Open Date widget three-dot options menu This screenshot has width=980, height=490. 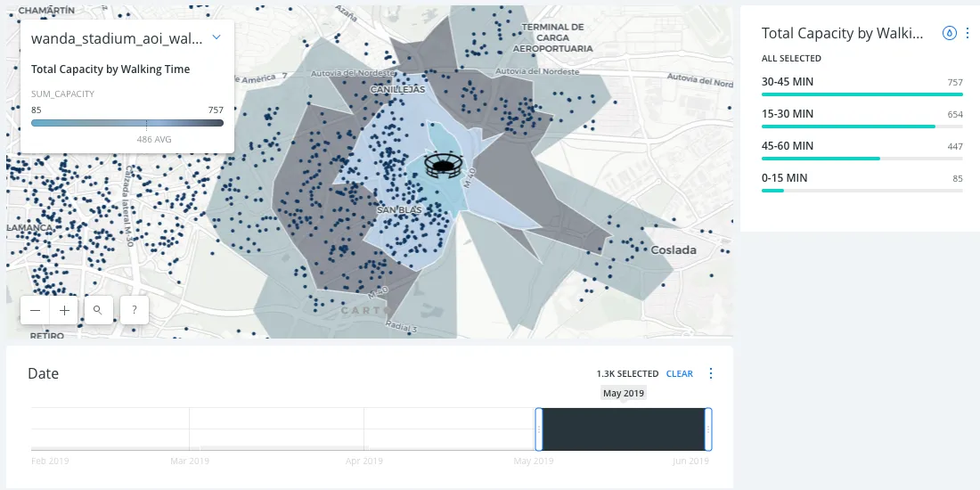point(711,373)
